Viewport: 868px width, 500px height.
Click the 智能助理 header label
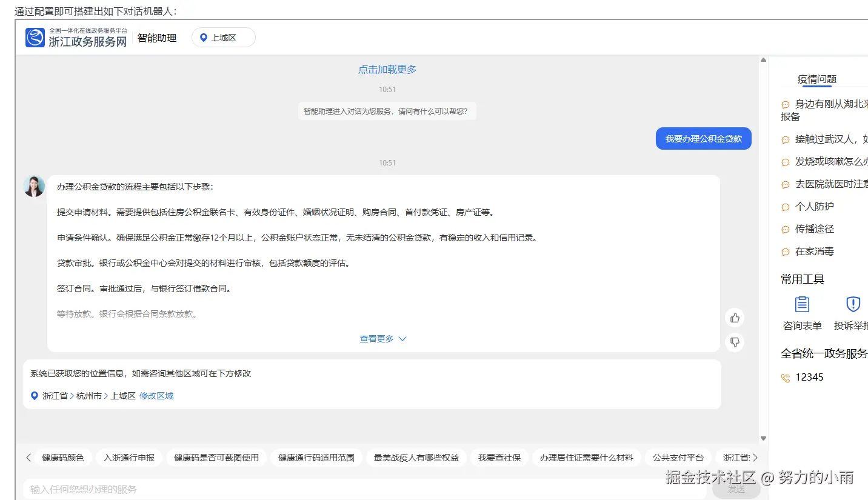[157, 38]
